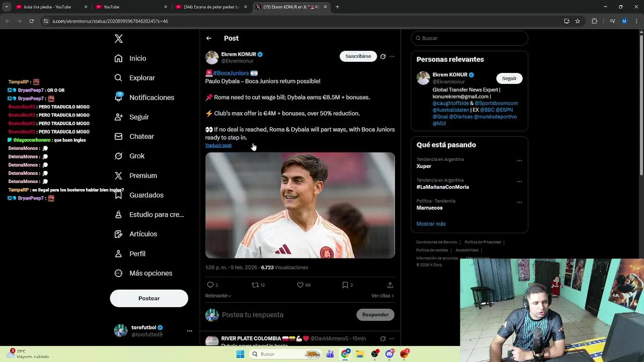Open Chatear messages
The height and width of the screenshot is (362, 644).
click(x=134, y=136)
